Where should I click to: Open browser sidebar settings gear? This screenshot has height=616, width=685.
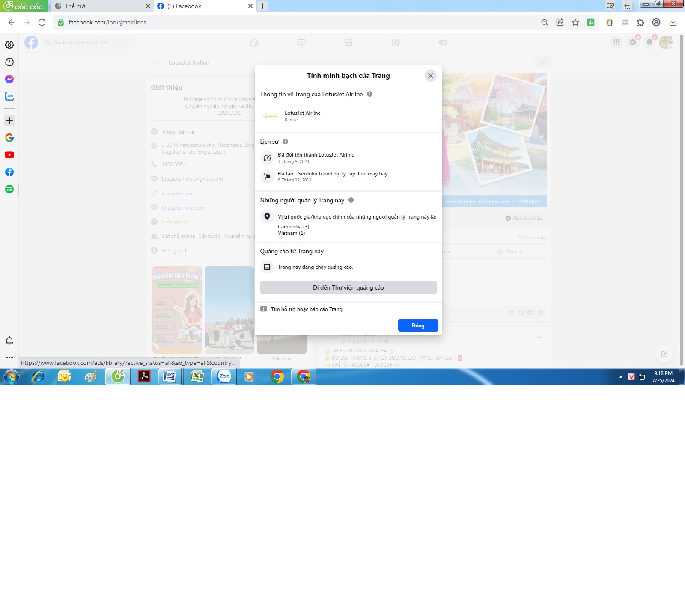coord(9,45)
